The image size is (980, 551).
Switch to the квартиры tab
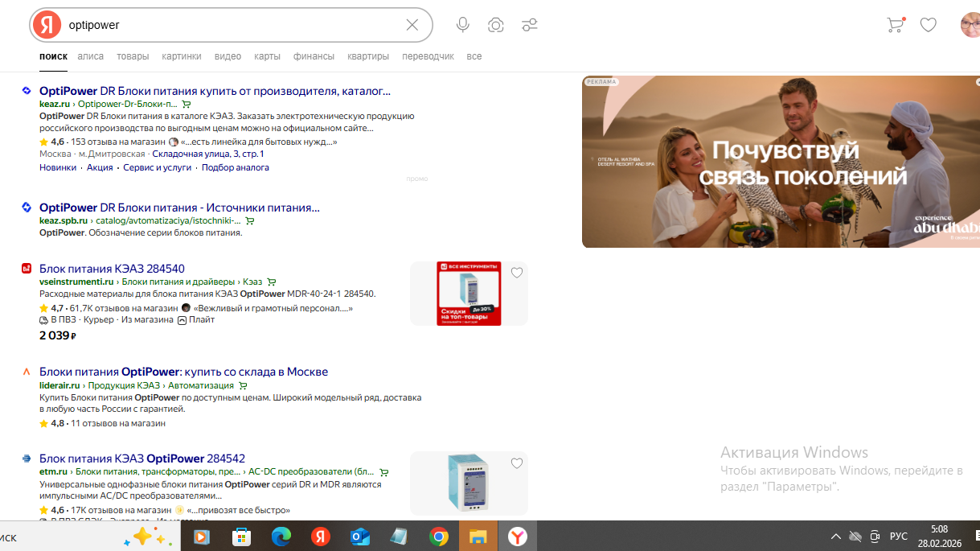(x=368, y=56)
